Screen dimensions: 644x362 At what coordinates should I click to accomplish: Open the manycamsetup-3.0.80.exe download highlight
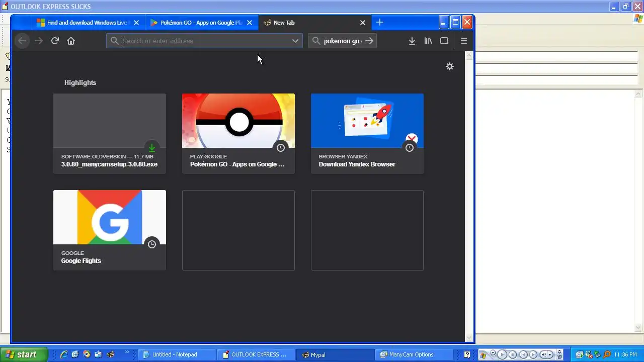pyautogui.click(x=110, y=134)
